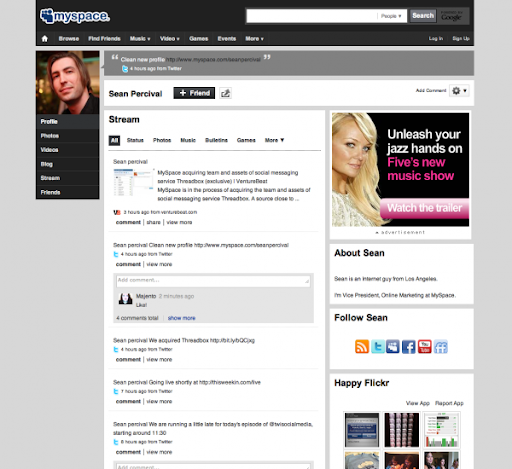The width and height of the screenshot is (512, 469).
Task: Open Stream in the left sidebar
Action: pos(68,178)
